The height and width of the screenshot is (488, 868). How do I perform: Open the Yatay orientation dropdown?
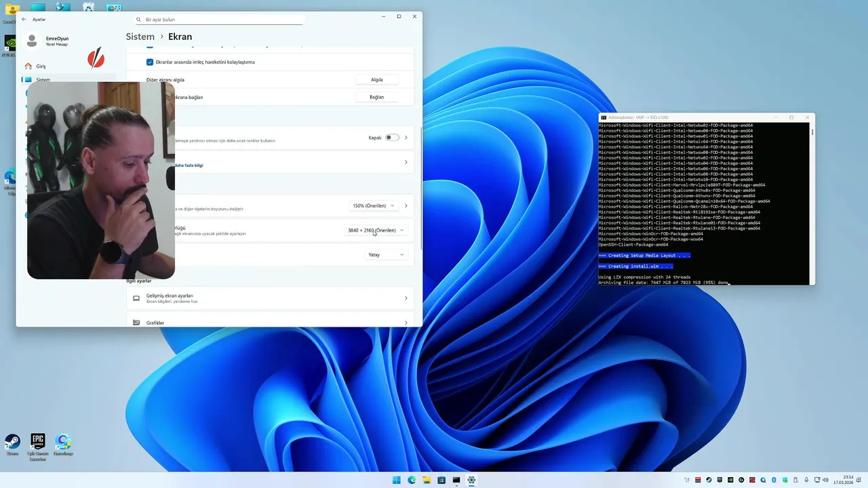(x=387, y=255)
